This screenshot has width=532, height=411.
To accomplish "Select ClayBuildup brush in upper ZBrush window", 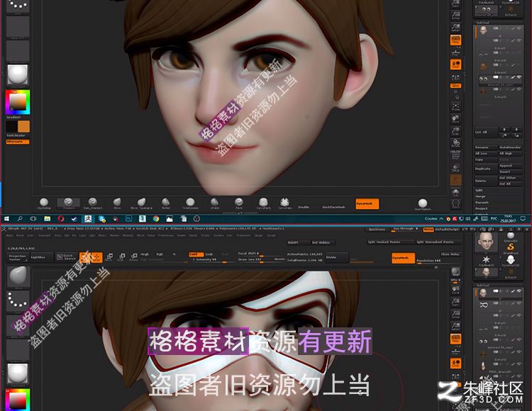I will (44, 203).
